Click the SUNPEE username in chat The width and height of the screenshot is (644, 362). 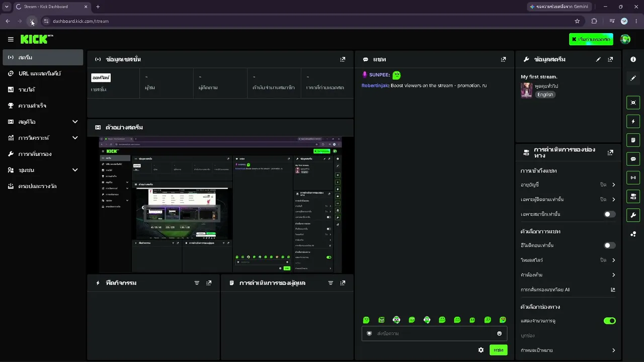[379, 75]
